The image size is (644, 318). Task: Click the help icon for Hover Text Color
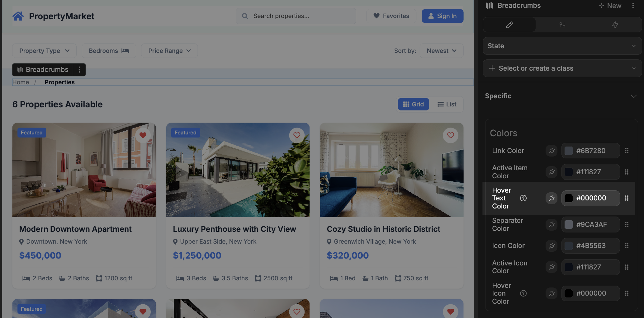click(523, 198)
